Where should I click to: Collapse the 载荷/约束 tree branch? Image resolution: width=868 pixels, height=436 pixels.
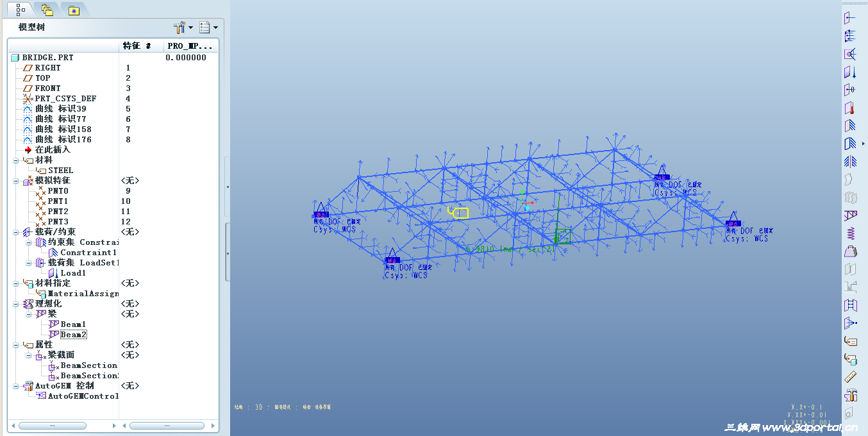[x=15, y=231]
